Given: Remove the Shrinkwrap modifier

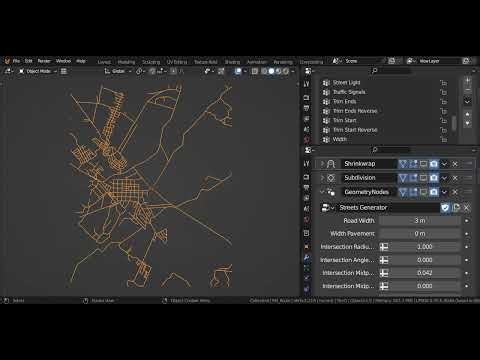Looking at the screenshot, I should (x=455, y=164).
